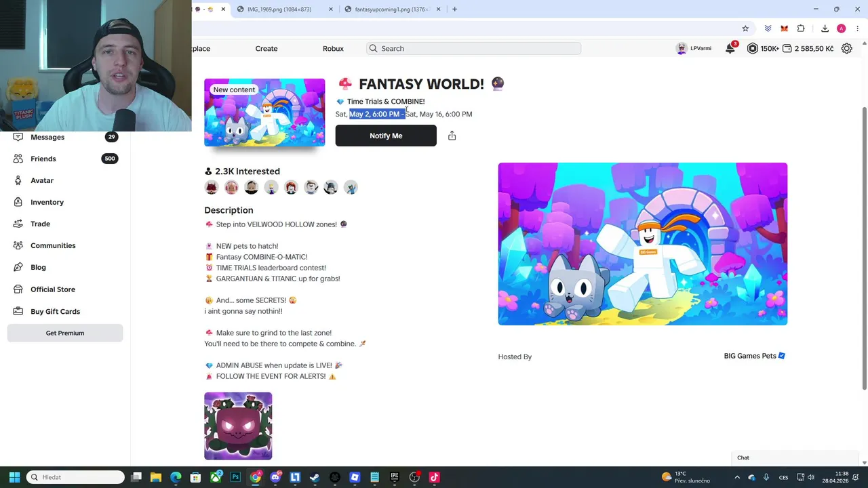Bookmark this page with the star icon

coord(745,28)
